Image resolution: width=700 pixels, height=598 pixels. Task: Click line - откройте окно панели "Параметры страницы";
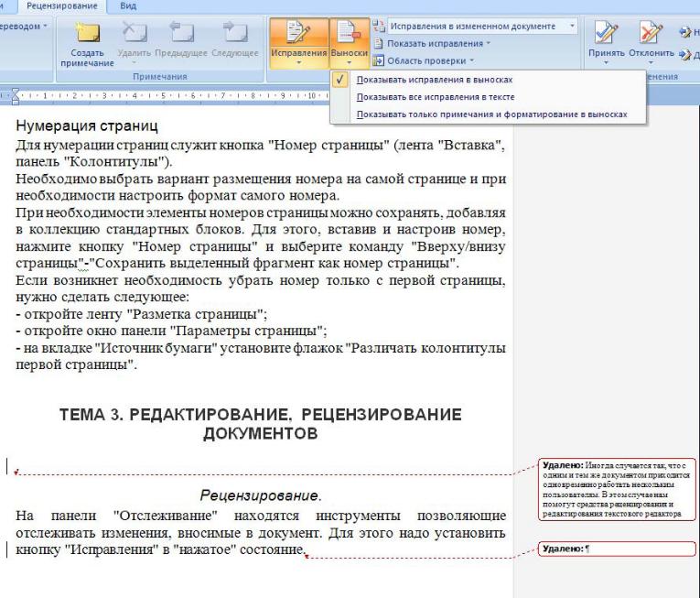171,331
